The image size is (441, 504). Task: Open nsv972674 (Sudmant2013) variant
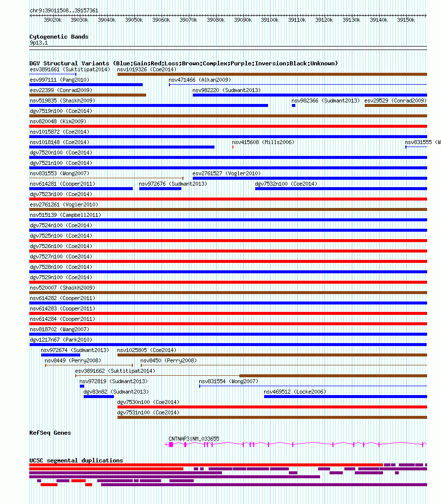[75, 350]
